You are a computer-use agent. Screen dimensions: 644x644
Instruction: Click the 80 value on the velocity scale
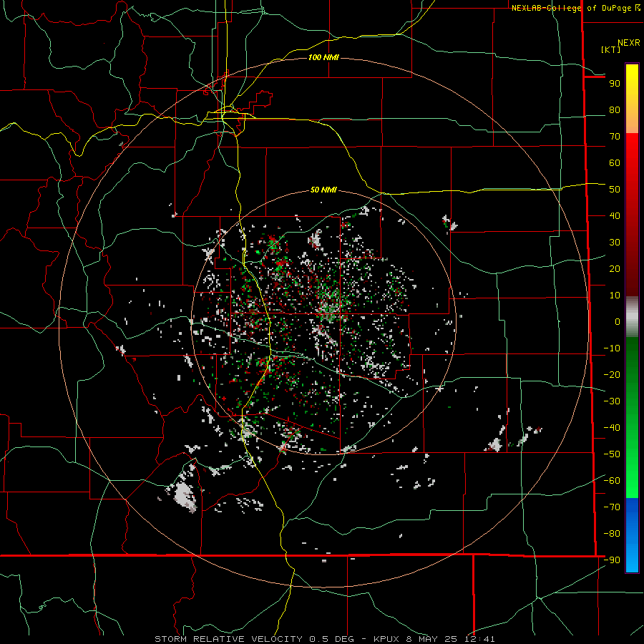(x=615, y=109)
